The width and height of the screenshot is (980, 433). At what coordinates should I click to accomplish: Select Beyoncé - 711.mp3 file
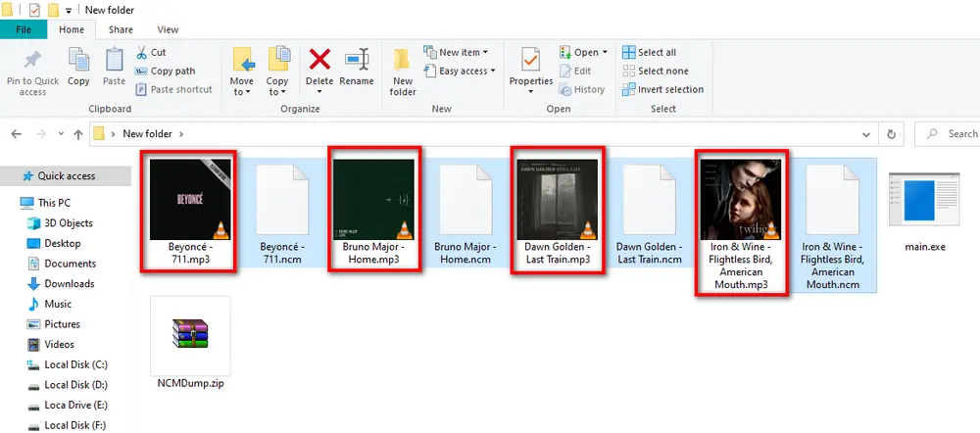(190, 213)
